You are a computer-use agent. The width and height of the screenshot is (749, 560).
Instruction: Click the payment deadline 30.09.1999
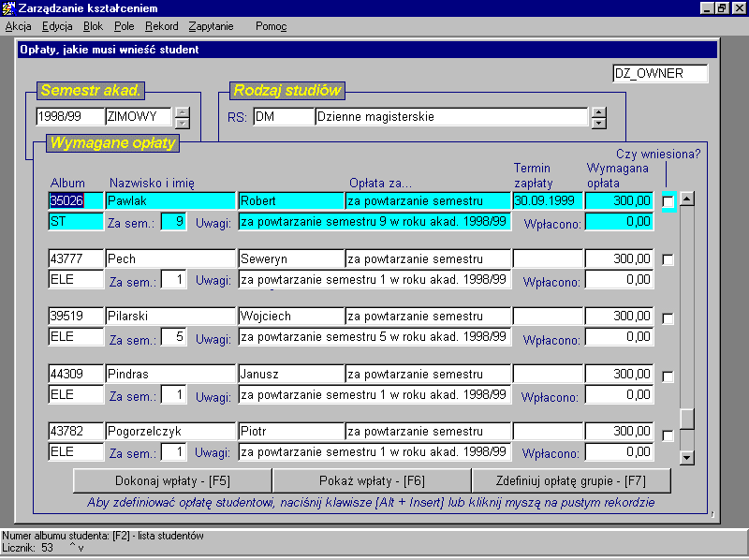click(x=548, y=200)
